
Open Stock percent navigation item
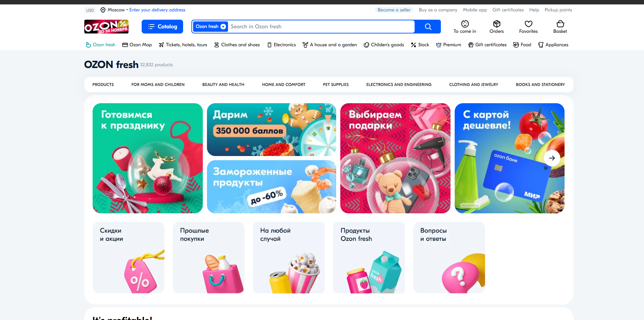pyautogui.click(x=420, y=45)
